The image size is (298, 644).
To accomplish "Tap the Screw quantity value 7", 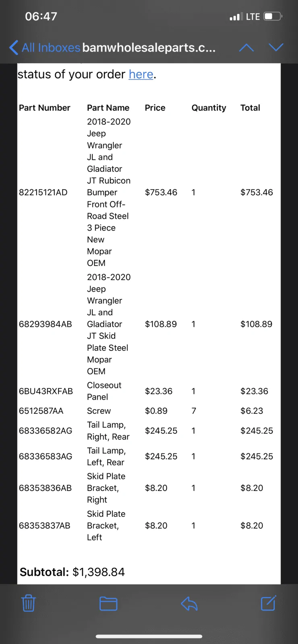I will click(x=194, y=411).
